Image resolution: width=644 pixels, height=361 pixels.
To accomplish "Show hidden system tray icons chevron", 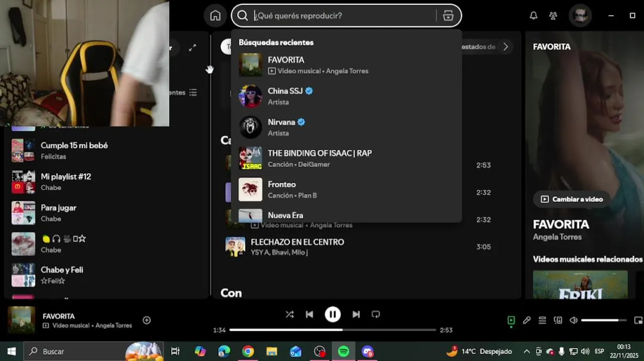I will [x=527, y=351].
